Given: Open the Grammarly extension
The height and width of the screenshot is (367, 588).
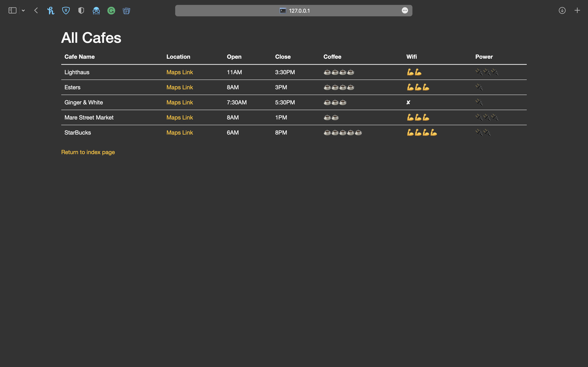Looking at the screenshot, I should pos(111,10).
